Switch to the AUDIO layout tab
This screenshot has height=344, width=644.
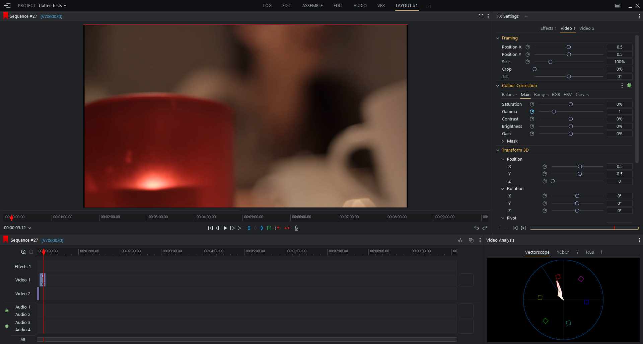361,6
